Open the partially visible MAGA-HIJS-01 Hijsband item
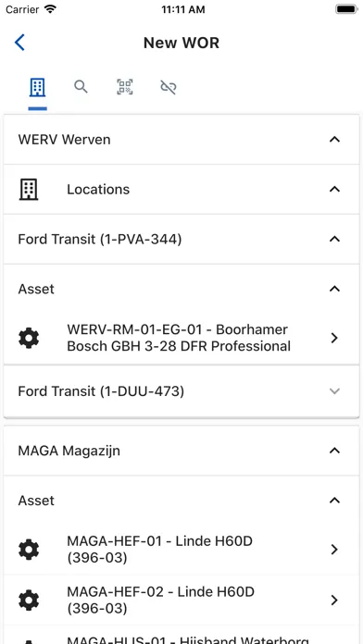Screen dimensions: 363x644 [x=181, y=635]
